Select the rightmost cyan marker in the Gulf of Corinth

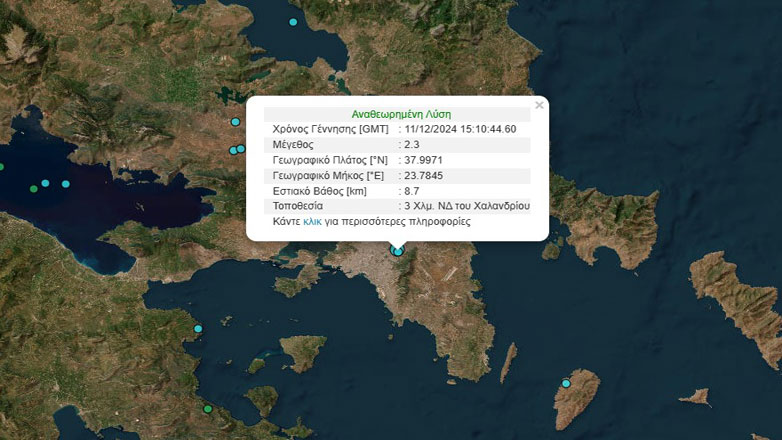[65, 184]
